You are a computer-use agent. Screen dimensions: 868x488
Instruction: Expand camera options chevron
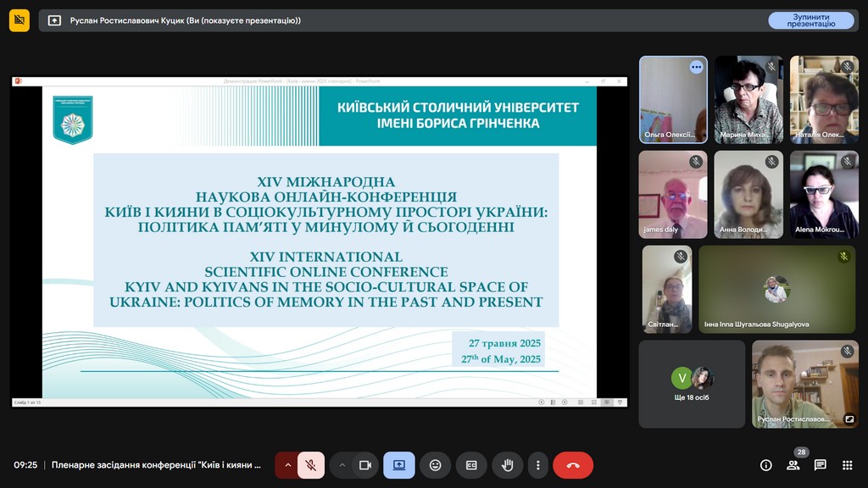[342, 465]
